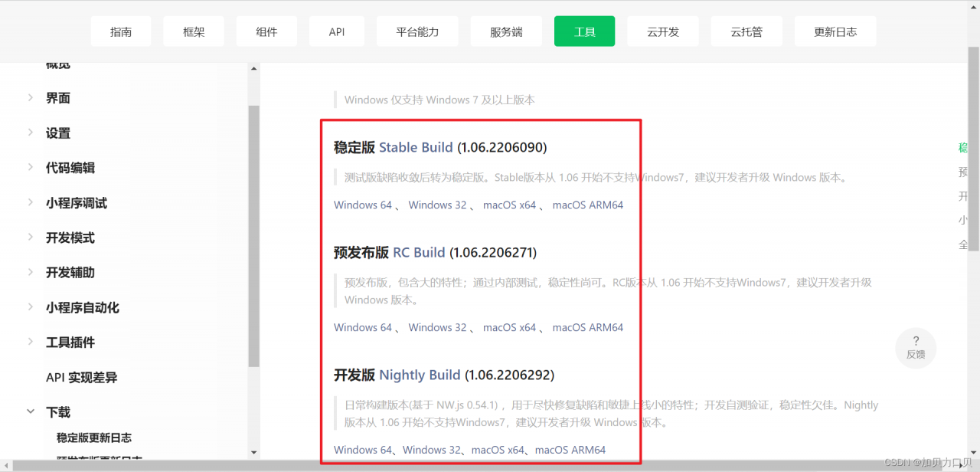Expand the 代码编辑 sidebar chevron

click(31, 167)
